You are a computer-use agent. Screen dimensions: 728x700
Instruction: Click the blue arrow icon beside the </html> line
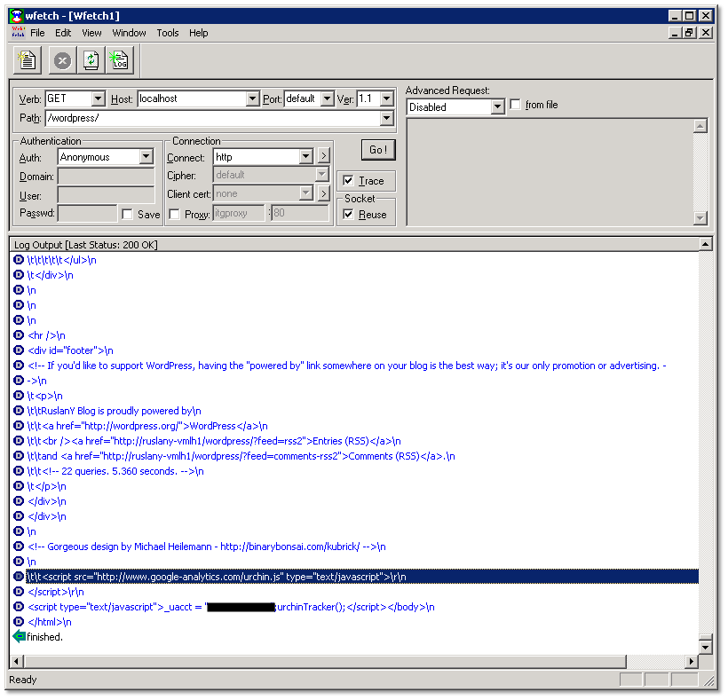(x=19, y=621)
